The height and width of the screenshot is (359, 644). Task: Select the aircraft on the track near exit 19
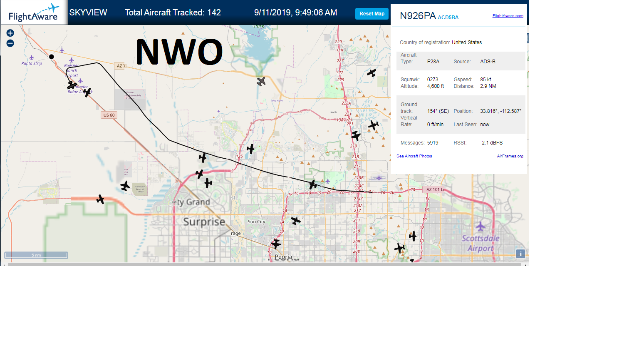tap(313, 184)
